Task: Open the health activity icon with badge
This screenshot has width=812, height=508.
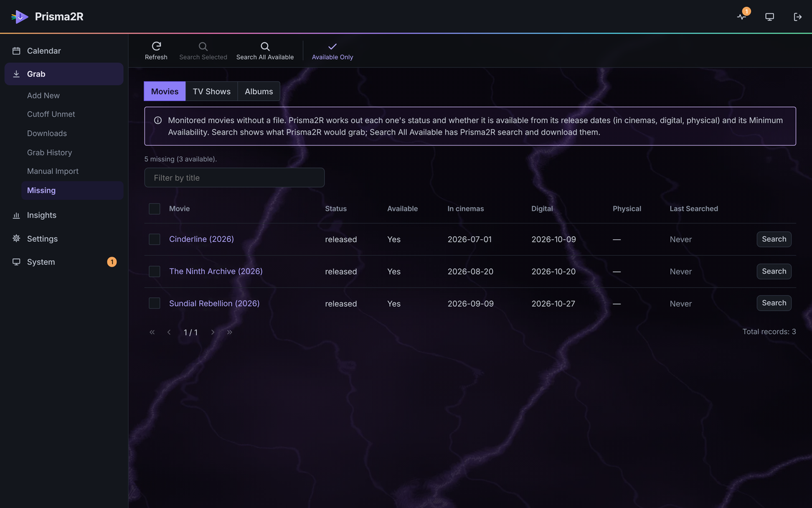Action: coord(742,17)
